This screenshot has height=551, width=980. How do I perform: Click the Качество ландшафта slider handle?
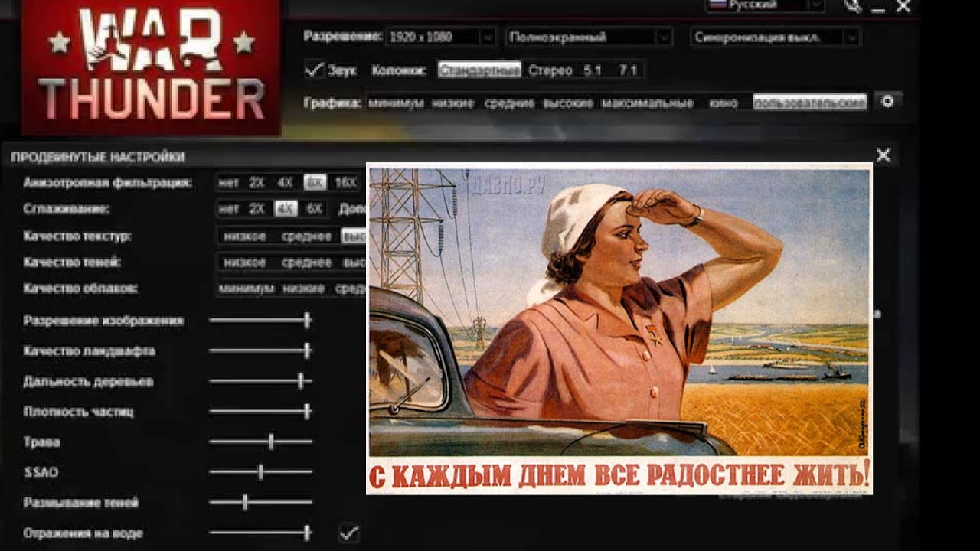(307, 350)
